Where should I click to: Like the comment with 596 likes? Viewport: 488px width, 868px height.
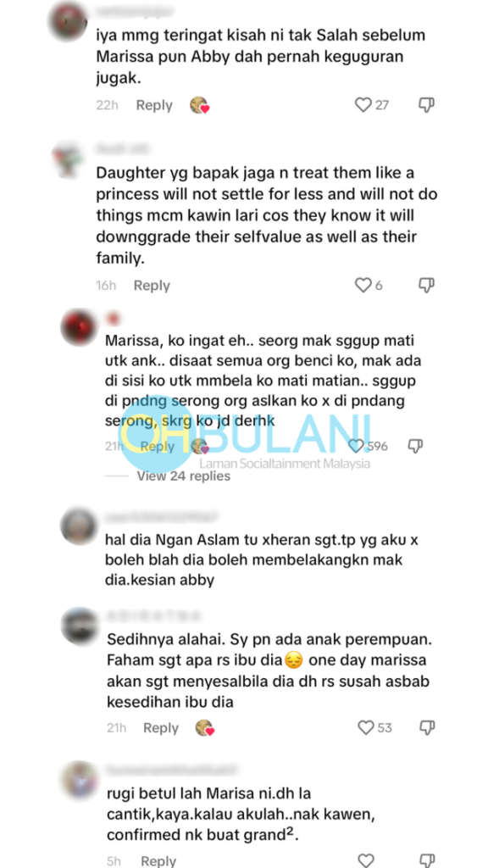(x=357, y=446)
